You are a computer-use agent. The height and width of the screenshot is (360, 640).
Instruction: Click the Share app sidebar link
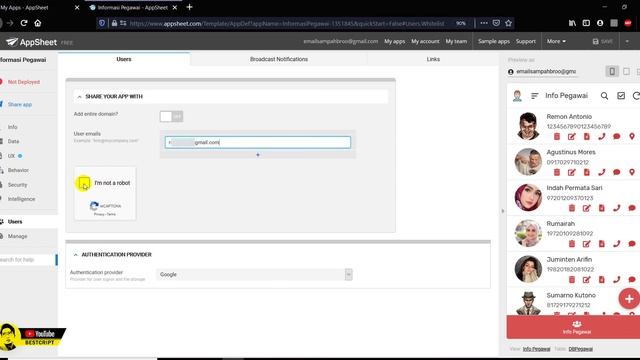20,104
